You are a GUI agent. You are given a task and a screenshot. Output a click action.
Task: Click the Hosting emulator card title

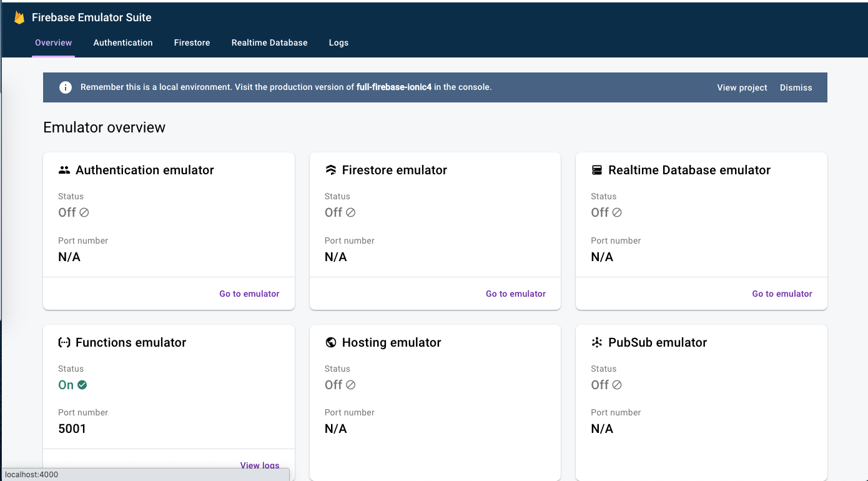[x=392, y=342]
